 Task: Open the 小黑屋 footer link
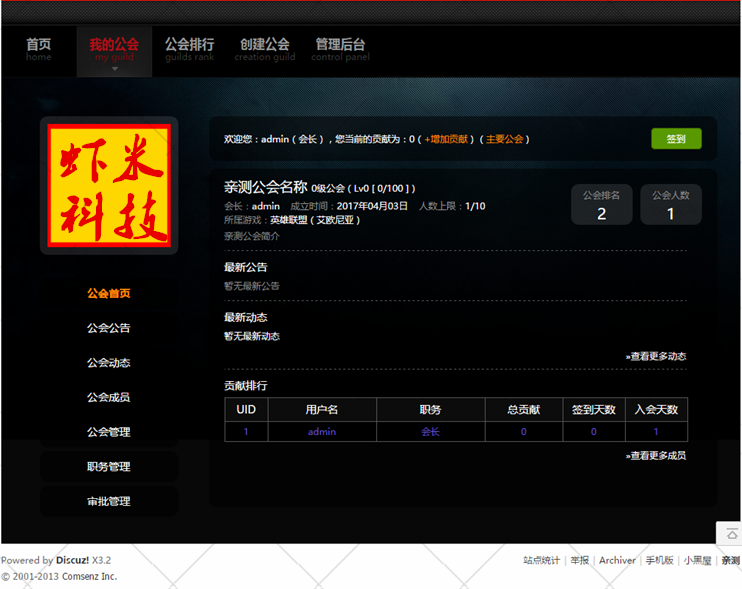[x=698, y=561]
